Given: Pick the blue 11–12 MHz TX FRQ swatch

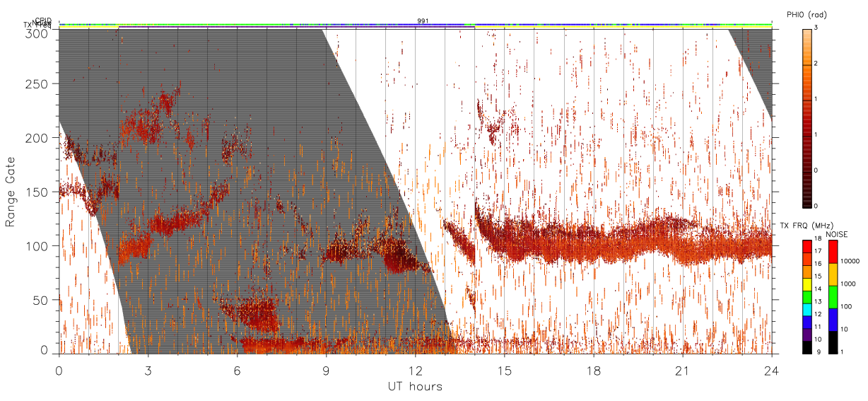Looking at the screenshot, I should coord(807,322).
